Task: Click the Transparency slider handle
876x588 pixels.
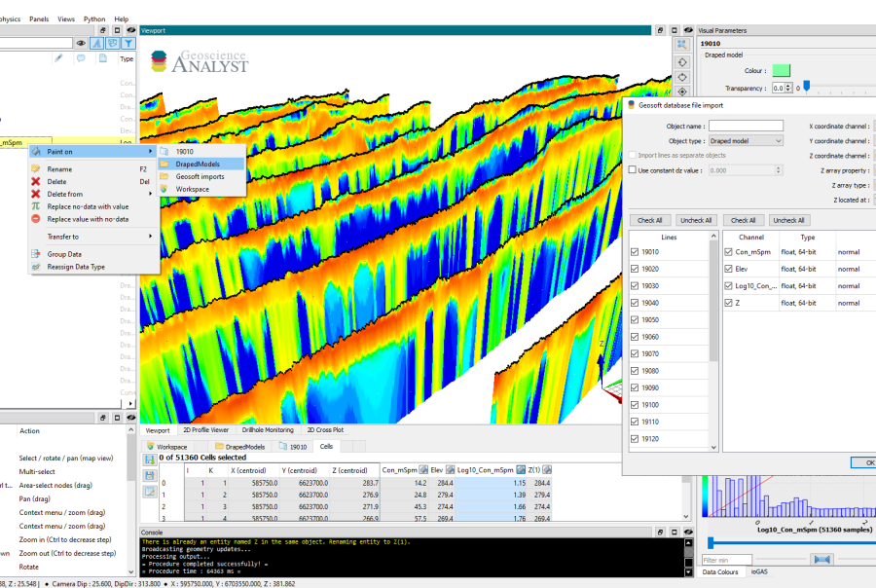Action: coord(806,86)
